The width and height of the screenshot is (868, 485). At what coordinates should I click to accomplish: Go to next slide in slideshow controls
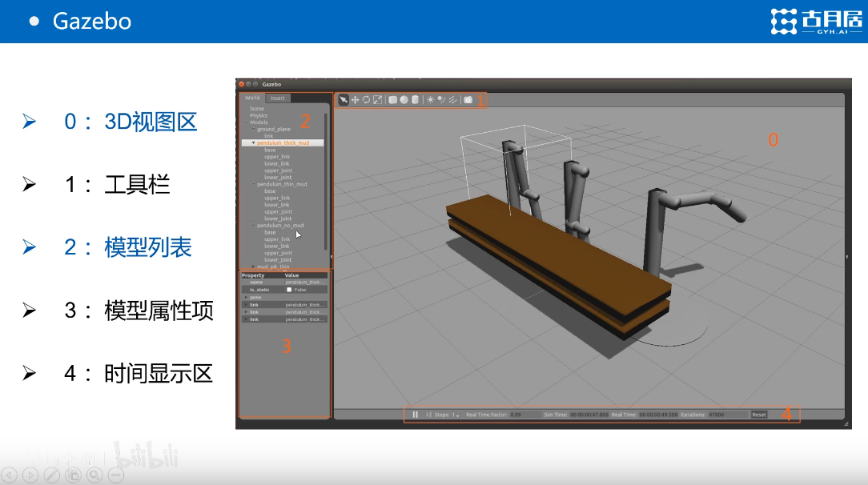(x=30, y=475)
